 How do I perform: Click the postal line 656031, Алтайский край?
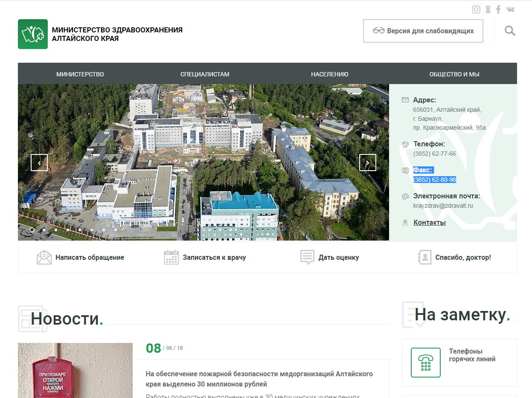pos(447,110)
